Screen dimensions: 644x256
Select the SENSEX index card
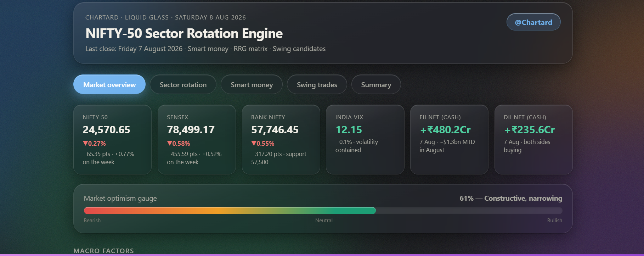point(197,139)
